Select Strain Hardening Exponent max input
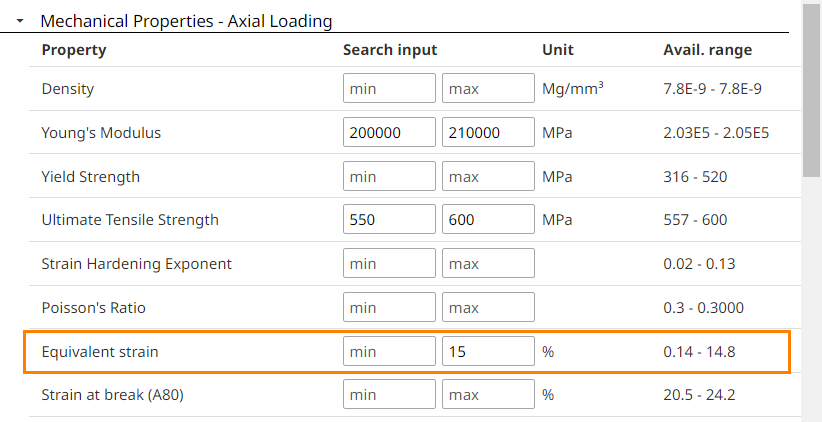 coord(488,264)
